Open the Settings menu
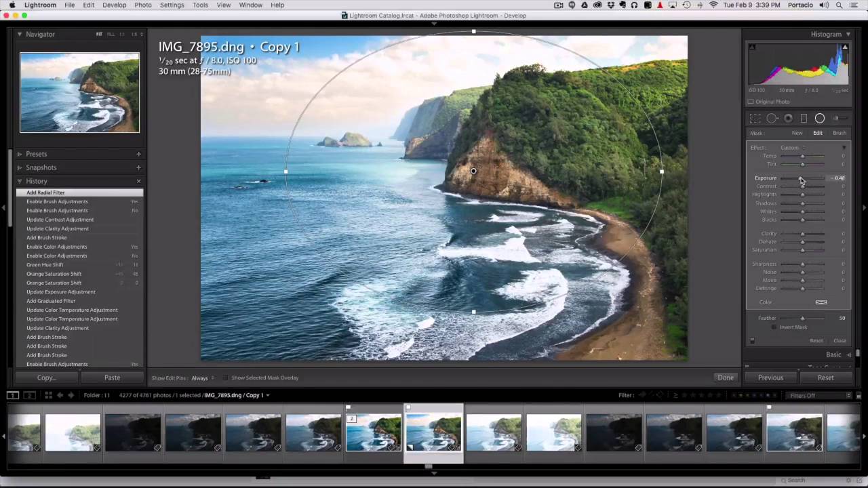The width and height of the screenshot is (868, 488). tap(172, 5)
